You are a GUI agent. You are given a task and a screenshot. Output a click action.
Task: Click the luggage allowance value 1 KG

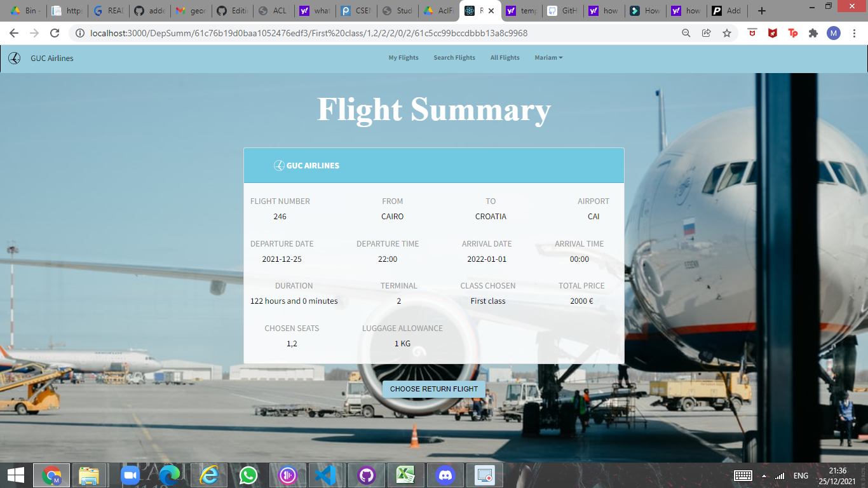pos(402,344)
